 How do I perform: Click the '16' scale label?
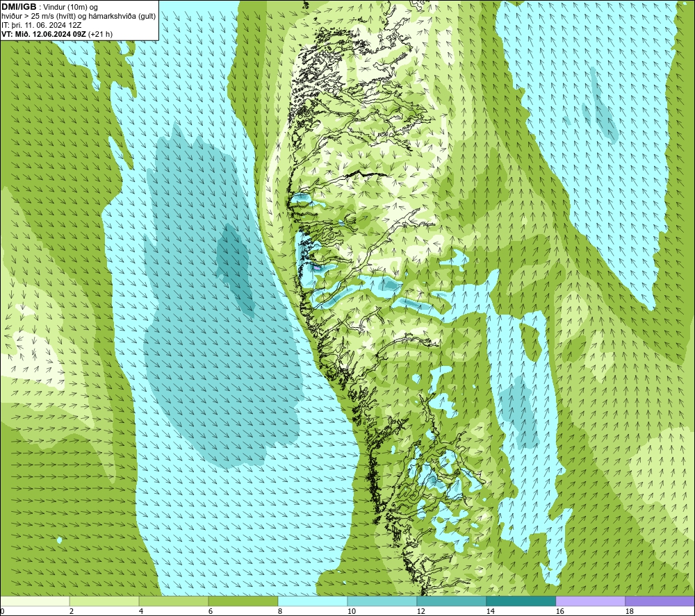[559, 612]
